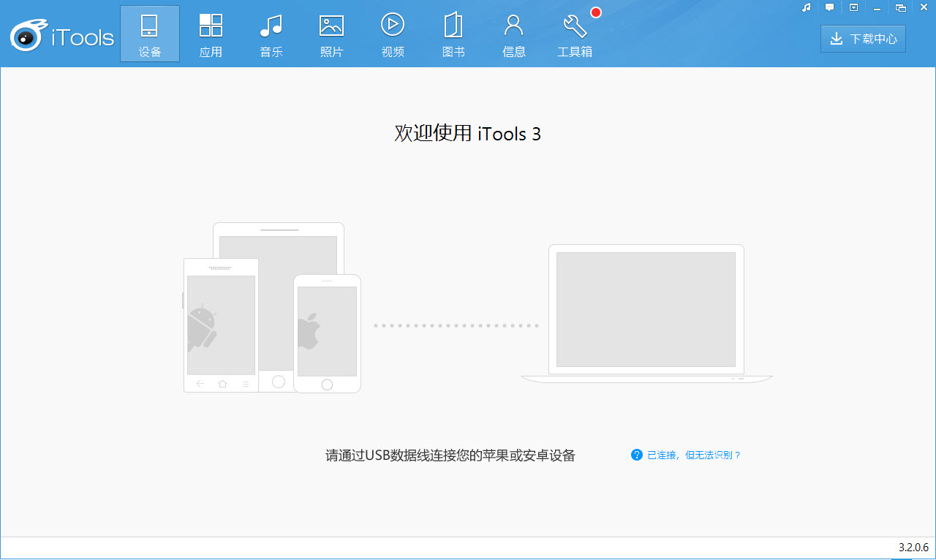
Task: Open the feedback chat bubble icon
Action: point(829,7)
